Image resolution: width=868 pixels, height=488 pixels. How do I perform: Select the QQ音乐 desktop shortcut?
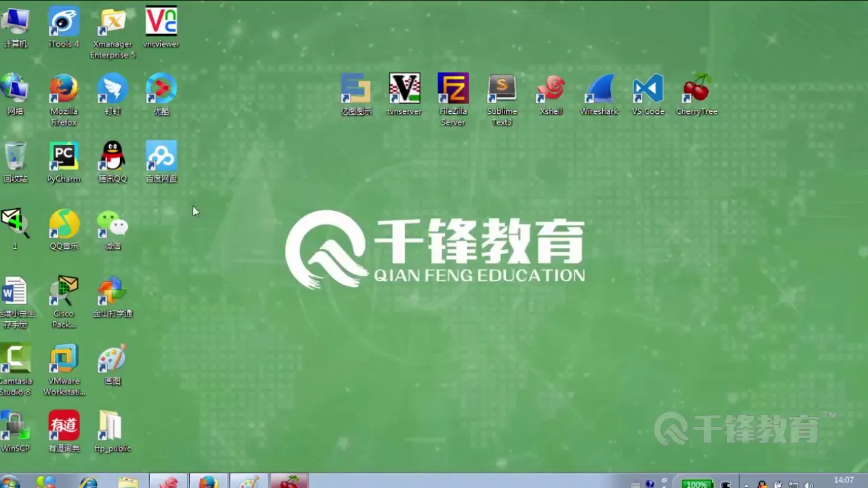tap(64, 229)
